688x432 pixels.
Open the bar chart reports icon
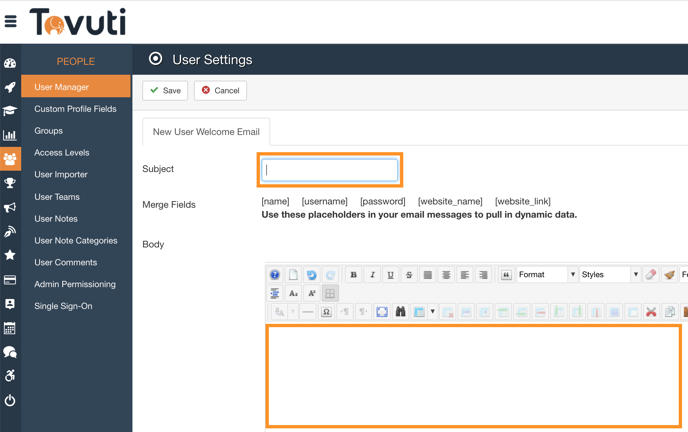click(10, 135)
